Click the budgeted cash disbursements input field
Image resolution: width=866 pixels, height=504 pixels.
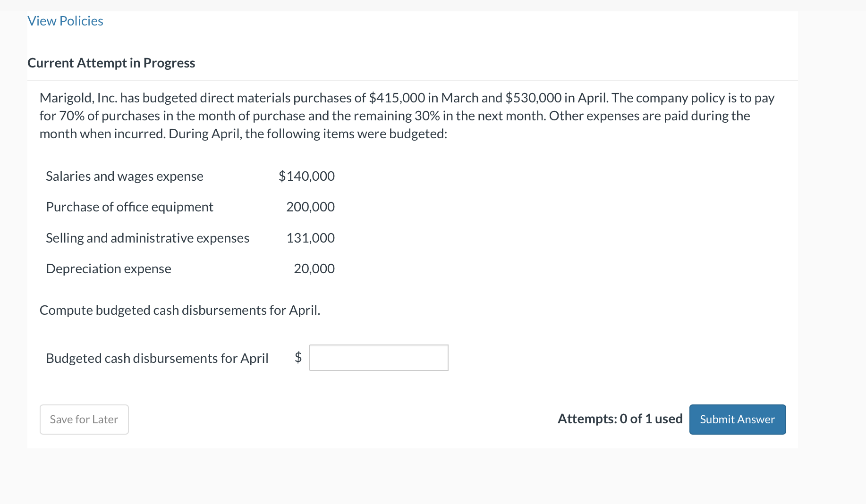click(x=378, y=358)
